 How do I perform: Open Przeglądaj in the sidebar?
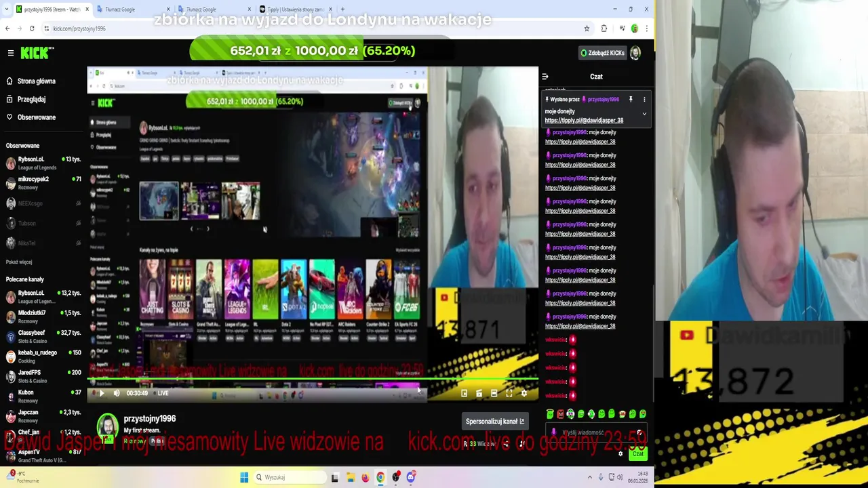pyautogui.click(x=31, y=99)
